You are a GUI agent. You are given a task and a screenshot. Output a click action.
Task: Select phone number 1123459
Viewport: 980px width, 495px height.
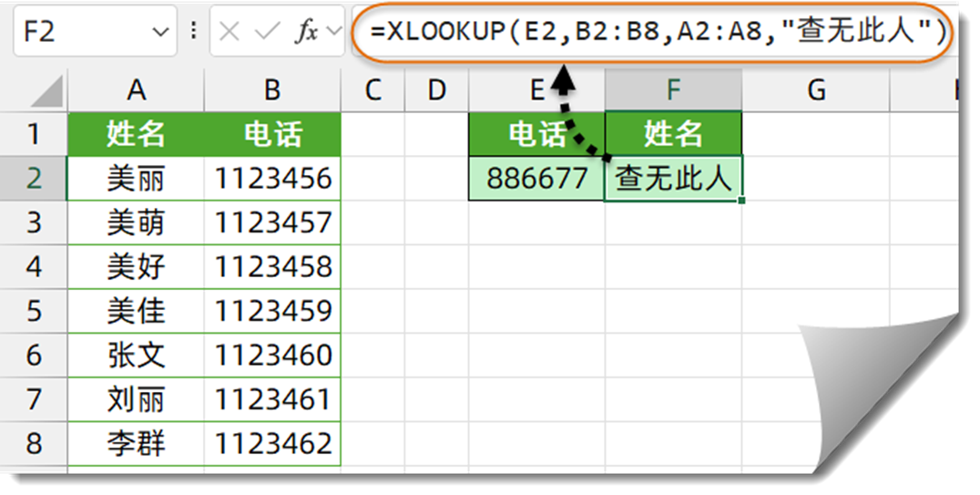272,311
